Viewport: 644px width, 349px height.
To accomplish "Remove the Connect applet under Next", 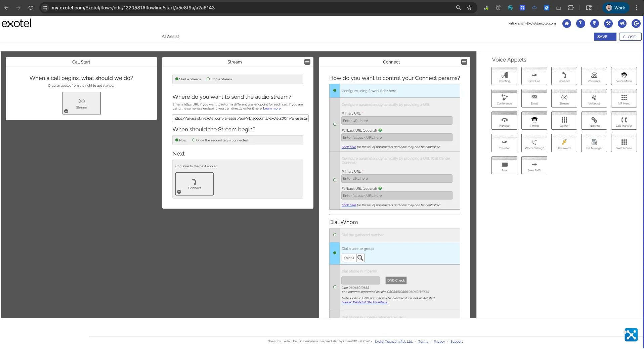I will (x=179, y=192).
